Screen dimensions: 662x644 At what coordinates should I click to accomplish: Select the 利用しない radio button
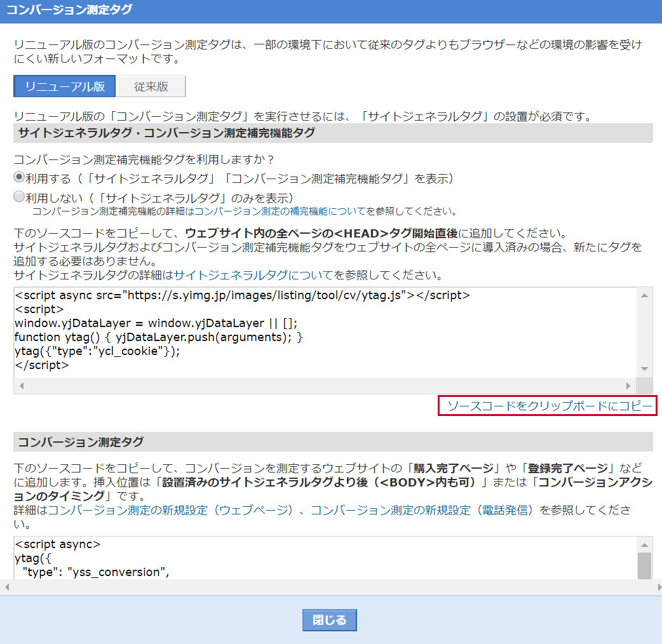pos(19,196)
